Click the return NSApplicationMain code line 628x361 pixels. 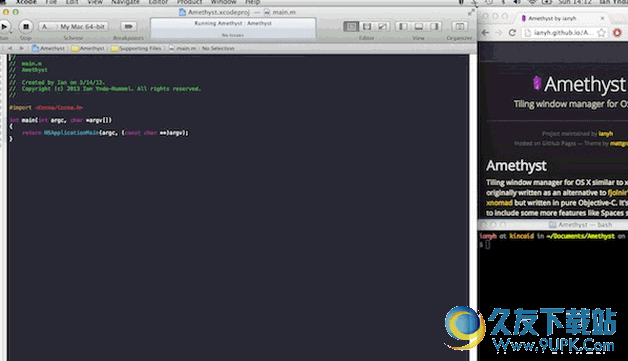tap(105, 133)
